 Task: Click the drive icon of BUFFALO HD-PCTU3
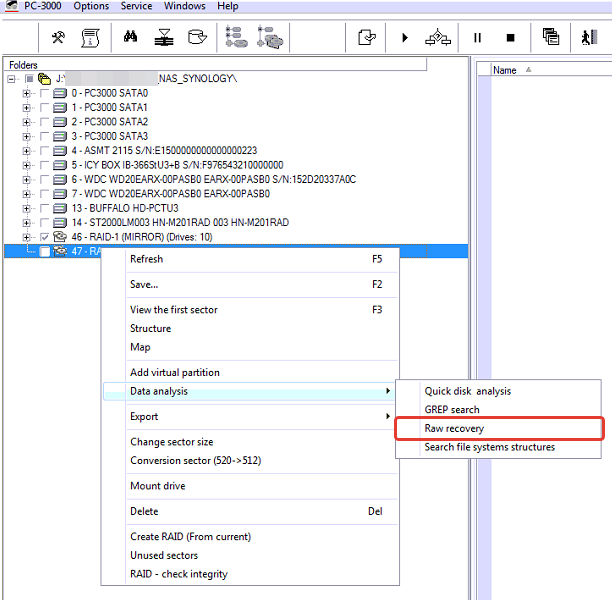(x=60, y=208)
